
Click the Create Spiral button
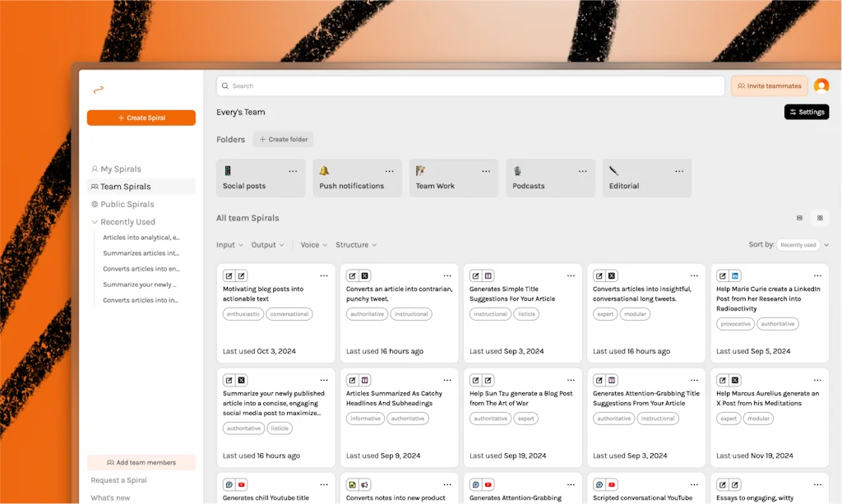coord(141,118)
